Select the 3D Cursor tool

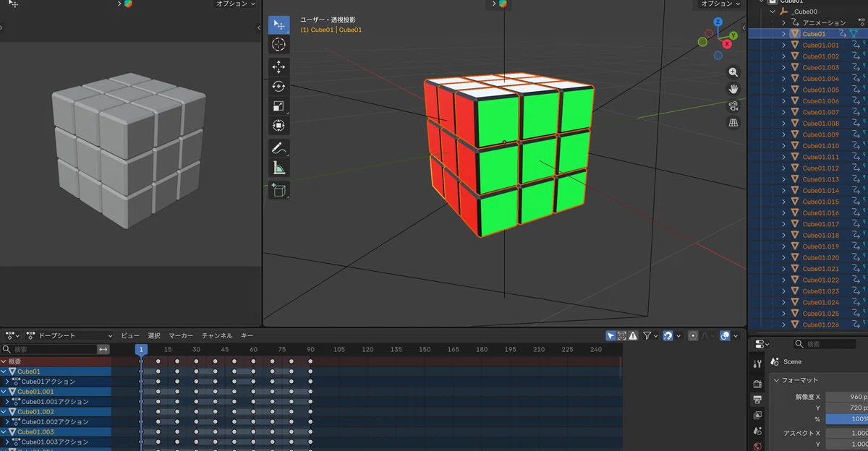click(278, 45)
